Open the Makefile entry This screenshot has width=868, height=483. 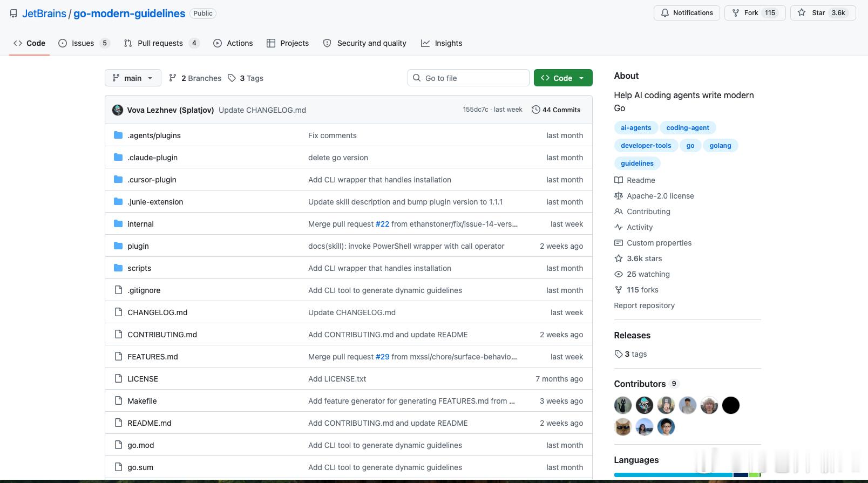tap(142, 401)
